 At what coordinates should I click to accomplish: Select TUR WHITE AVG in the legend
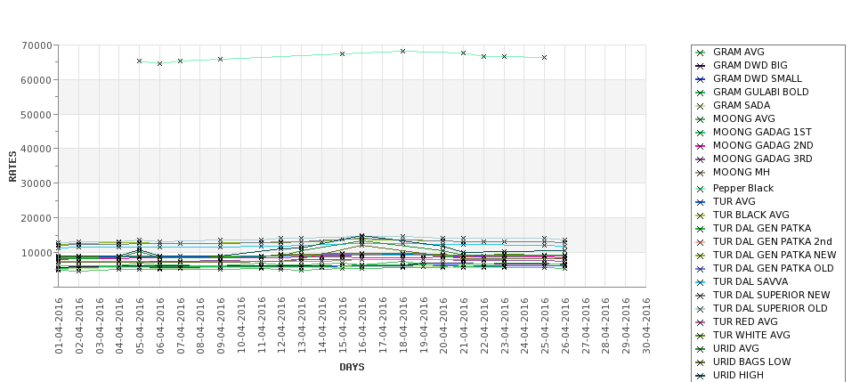click(x=751, y=335)
